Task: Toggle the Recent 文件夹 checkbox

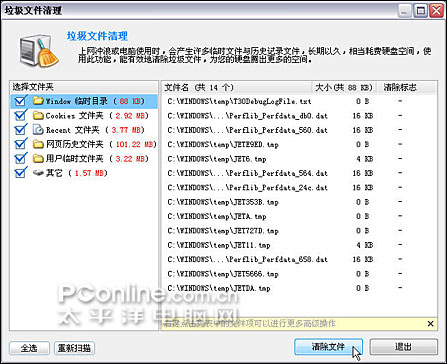Action: pos(21,130)
